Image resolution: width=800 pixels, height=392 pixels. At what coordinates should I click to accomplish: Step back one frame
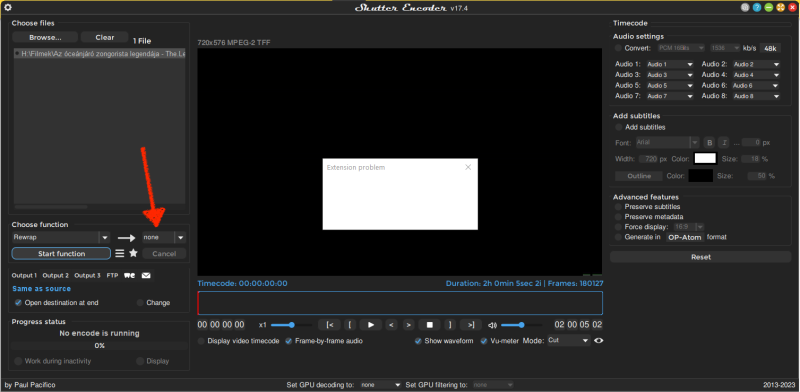tap(391, 325)
